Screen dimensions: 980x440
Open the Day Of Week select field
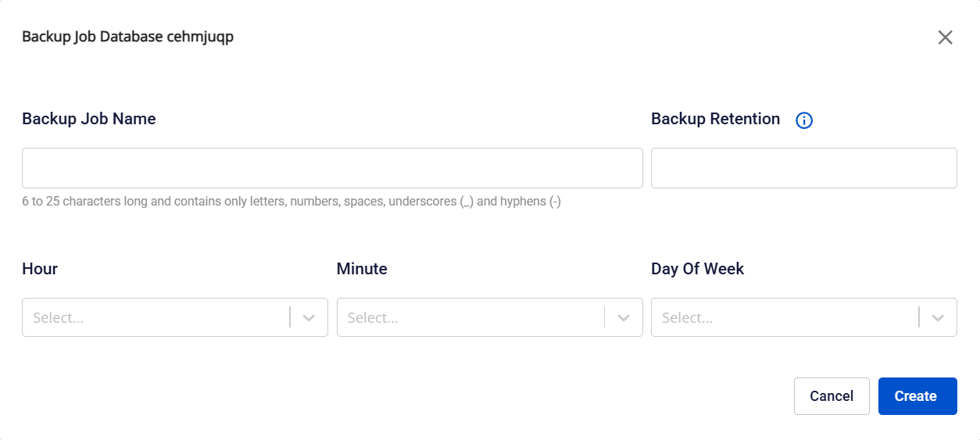point(785,317)
